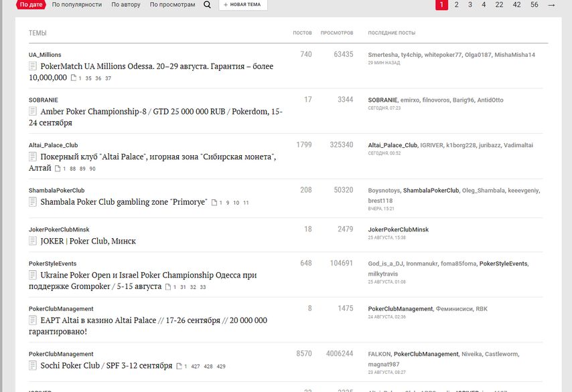The height and width of the screenshot is (392, 572).
Task: Open last poster Феминисиси's profile
Action: (x=454, y=308)
